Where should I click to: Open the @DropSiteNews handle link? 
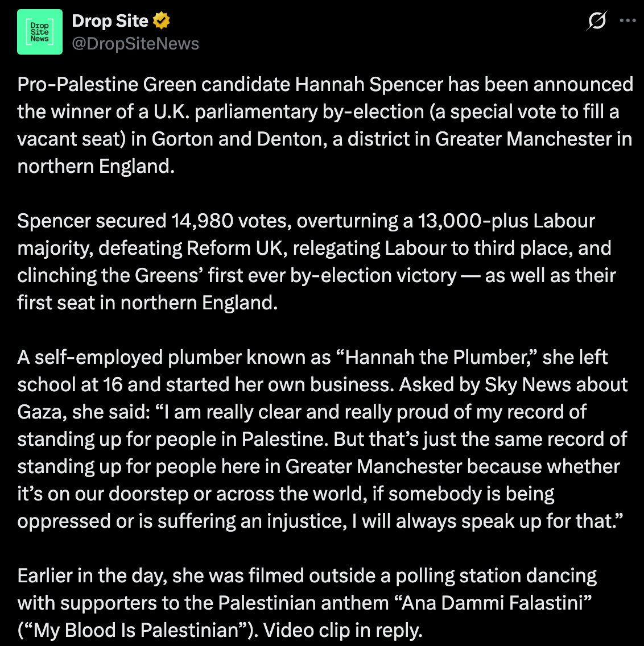tap(135, 44)
